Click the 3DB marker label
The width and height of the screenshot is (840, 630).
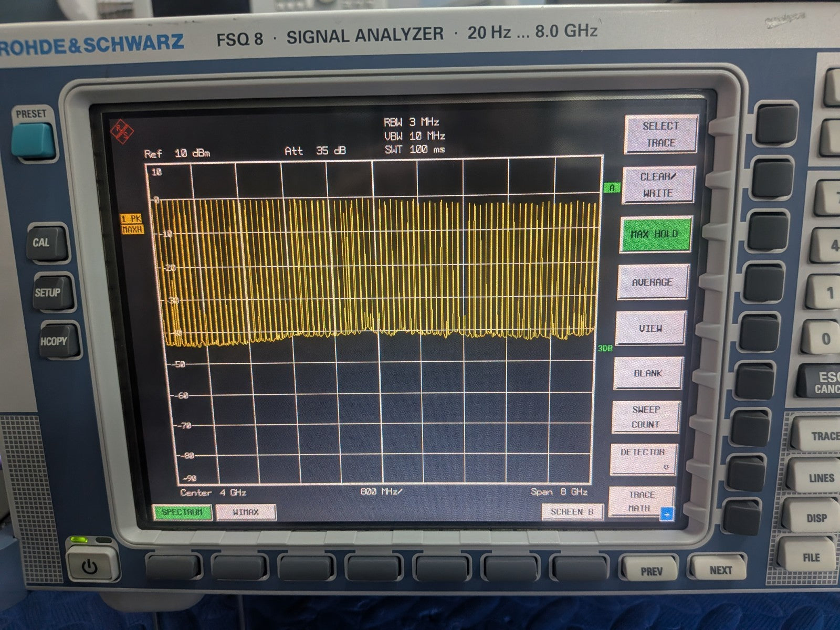(605, 348)
